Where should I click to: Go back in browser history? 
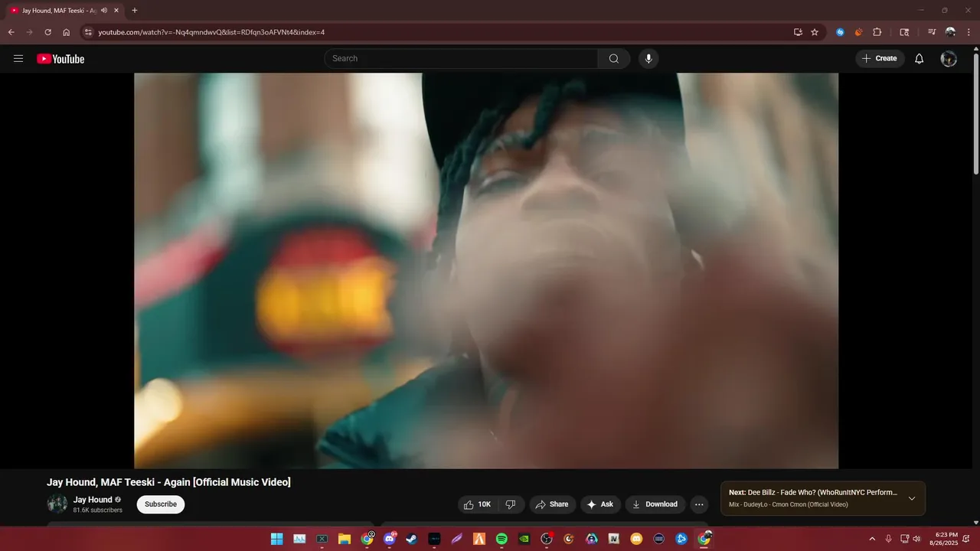coord(11,32)
